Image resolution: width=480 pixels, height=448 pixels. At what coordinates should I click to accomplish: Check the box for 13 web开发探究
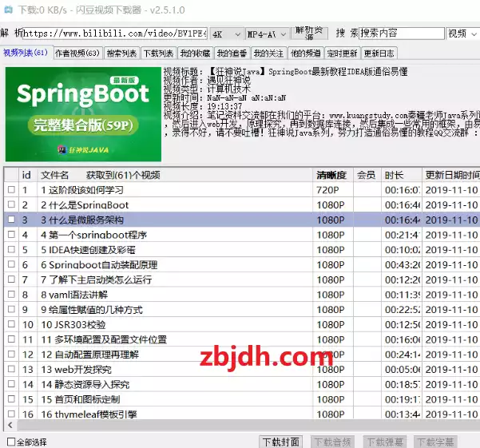tap(11, 369)
